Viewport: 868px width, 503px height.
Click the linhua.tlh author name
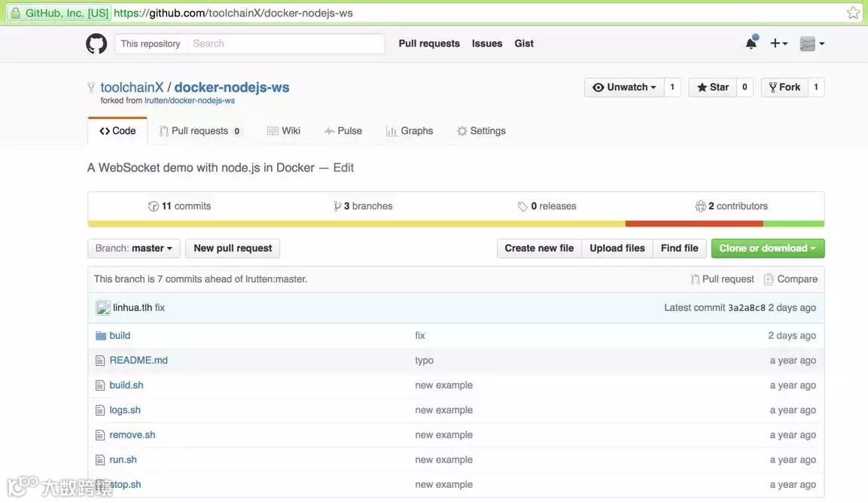[x=132, y=308]
